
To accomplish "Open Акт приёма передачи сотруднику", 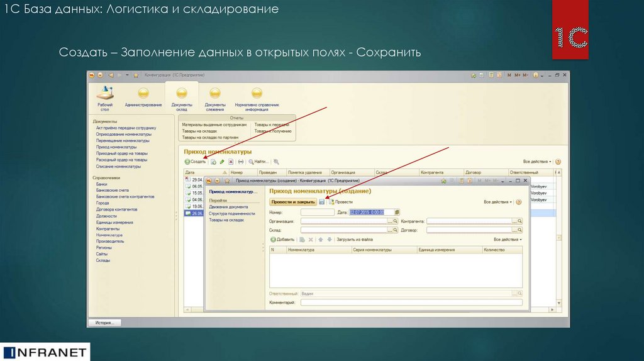I will coord(126,128).
